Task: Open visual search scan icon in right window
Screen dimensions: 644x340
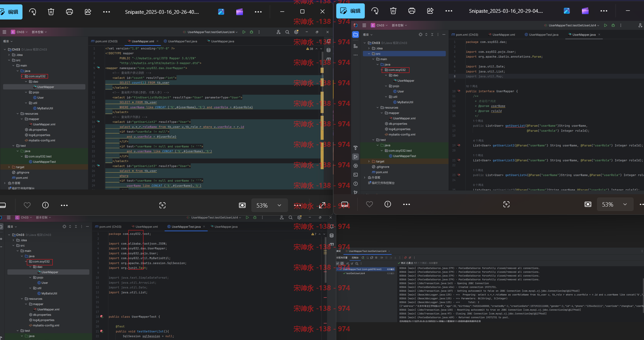Action: pyautogui.click(x=506, y=204)
